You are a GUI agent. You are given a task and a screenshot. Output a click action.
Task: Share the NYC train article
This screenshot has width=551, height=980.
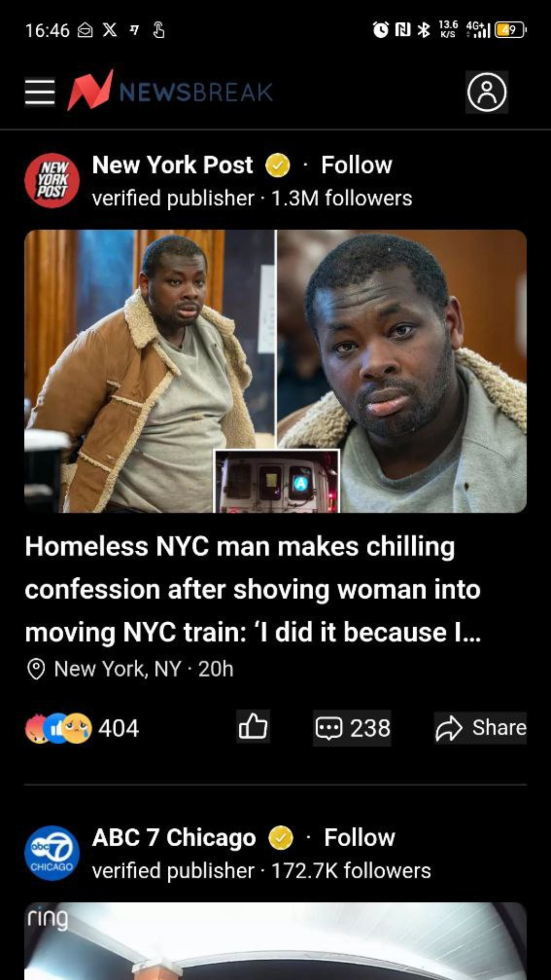[x=481, y=728]
